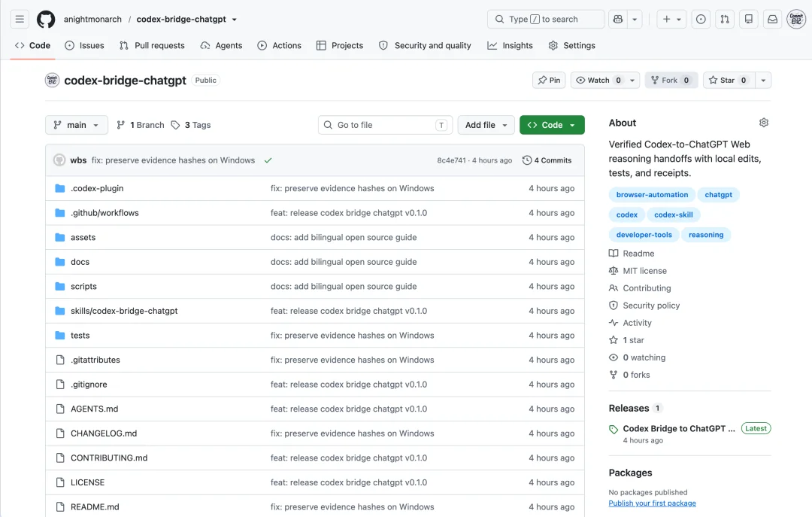Screen dimensions: 812x517
Task: Switch to the Pull requests tab
Action: [152, 46]
